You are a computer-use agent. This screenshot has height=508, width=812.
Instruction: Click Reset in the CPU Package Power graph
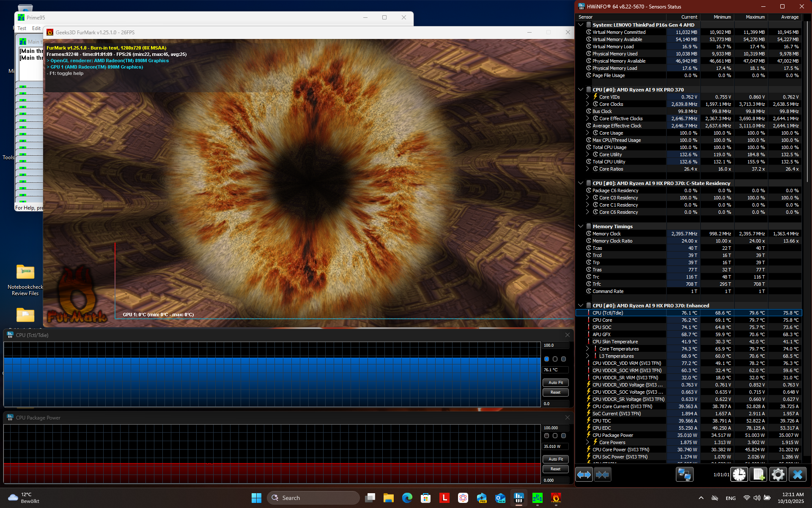coord(555,469)
